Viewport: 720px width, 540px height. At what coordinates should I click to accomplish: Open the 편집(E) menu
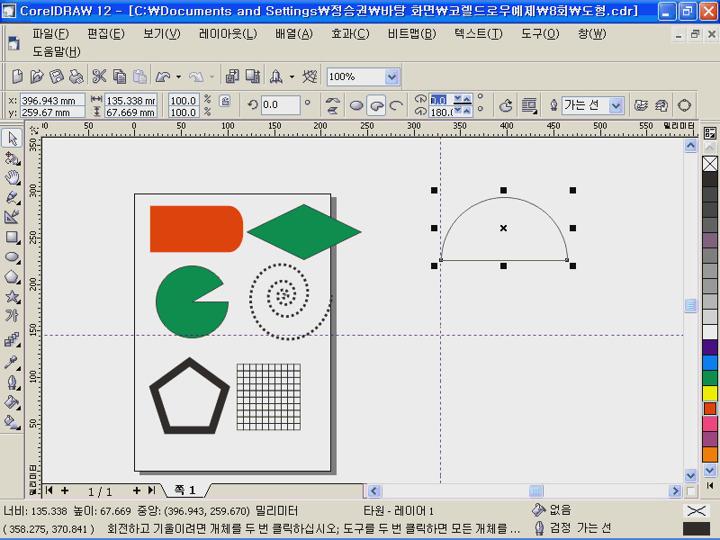(x=106, y=34)
